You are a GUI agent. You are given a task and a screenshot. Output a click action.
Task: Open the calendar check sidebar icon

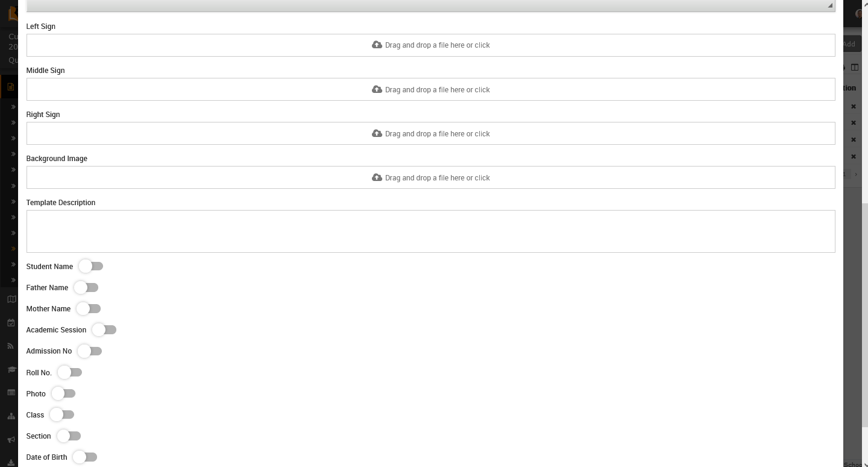11,323
